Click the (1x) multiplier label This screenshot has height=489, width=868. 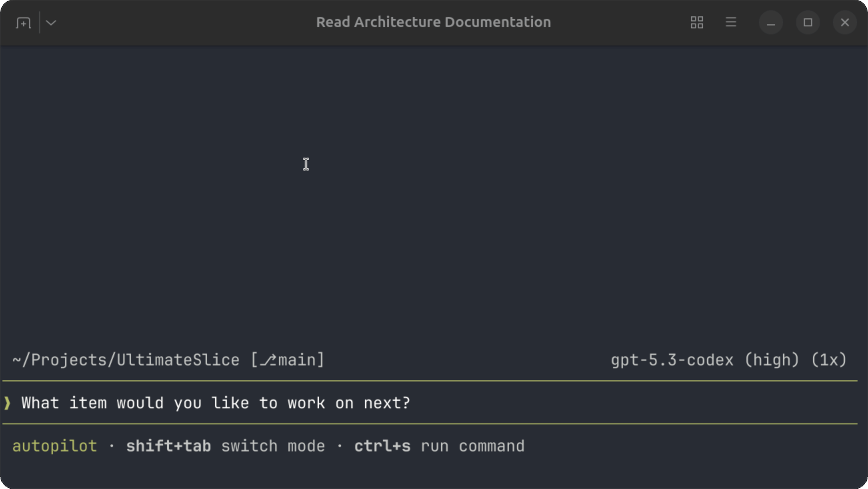(828, 360)
